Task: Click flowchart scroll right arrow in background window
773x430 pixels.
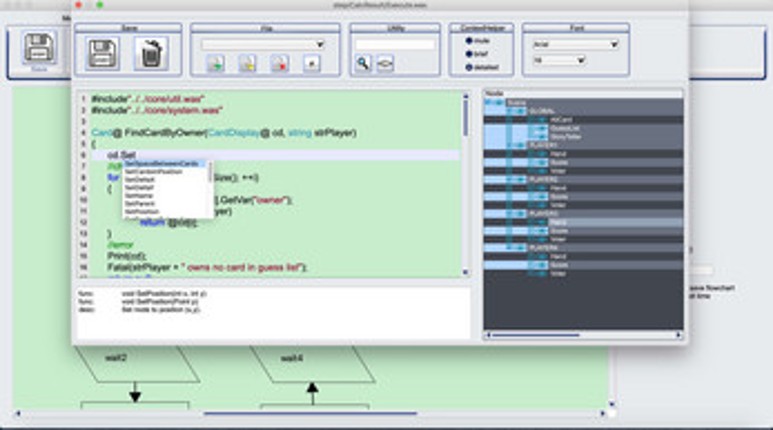Action: (602, 414)
